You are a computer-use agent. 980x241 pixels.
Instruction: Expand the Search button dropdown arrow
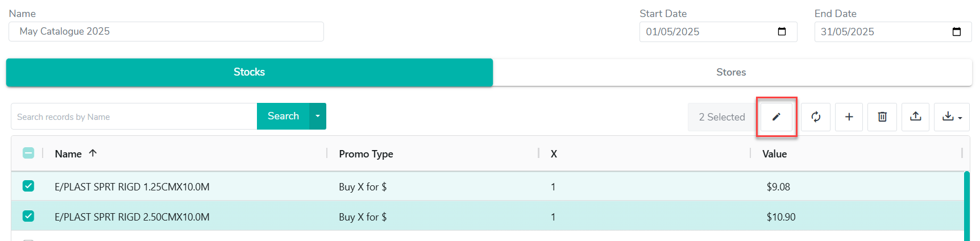click(x=318, y=116)
